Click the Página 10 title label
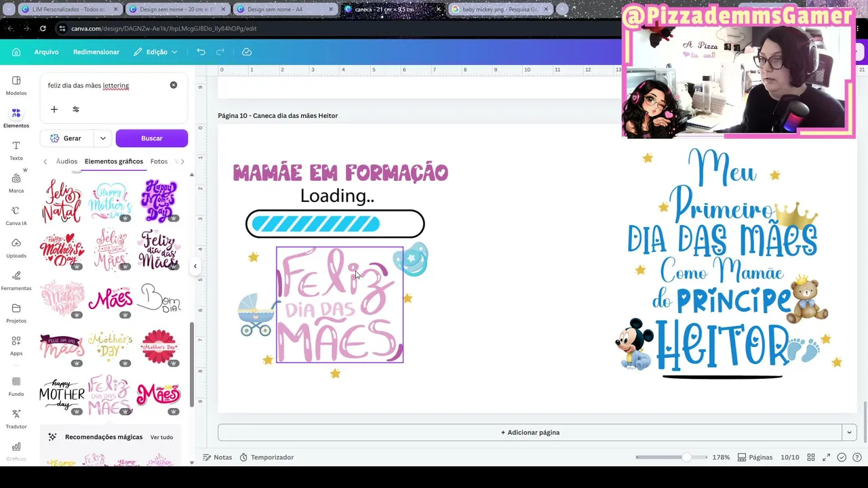 coord(277,116)
